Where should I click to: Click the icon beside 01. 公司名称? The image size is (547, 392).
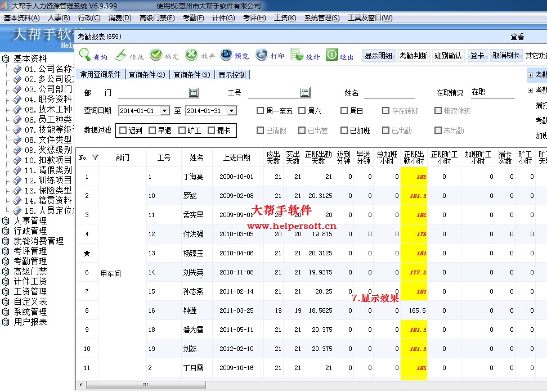click(17, 69)
